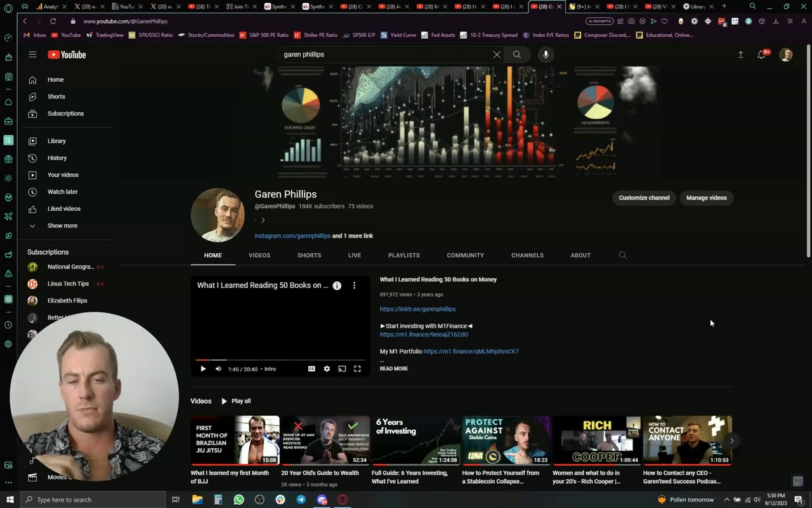Open Yield Curve bookmark
Screen dimensions: 812x508
coord(400,35)
